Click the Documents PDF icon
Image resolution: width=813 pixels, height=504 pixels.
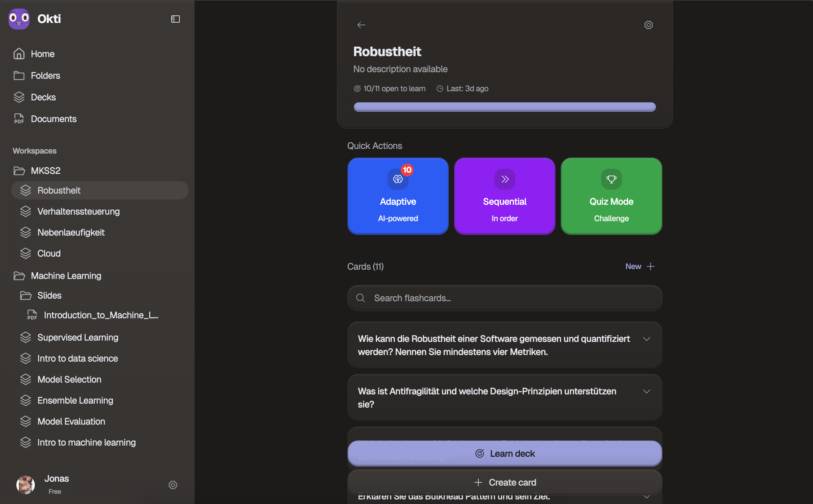pos(19,119)
